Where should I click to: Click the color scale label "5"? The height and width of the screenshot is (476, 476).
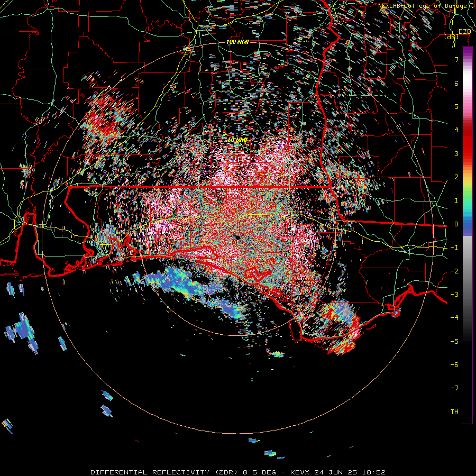pos(456,106)
